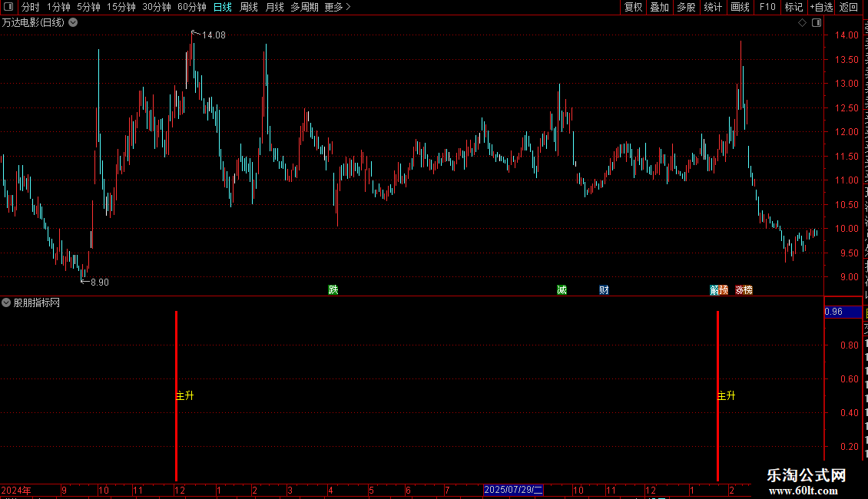This screenshot has height=499, width=868.
Task: Click the 0.96 indicator value box
Action: [x=843, y=312]
